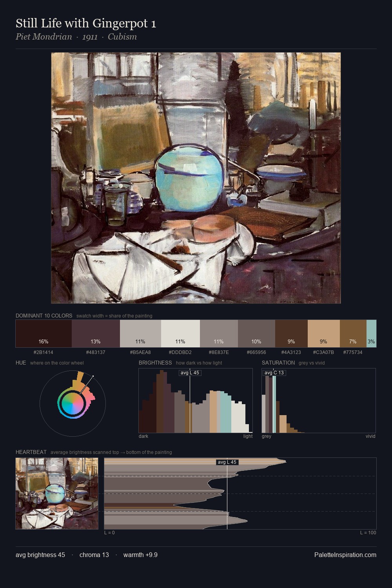Click the #483137 hex code label
The width and height of the screenshot is (392, 588).
[x=96, y=352]
